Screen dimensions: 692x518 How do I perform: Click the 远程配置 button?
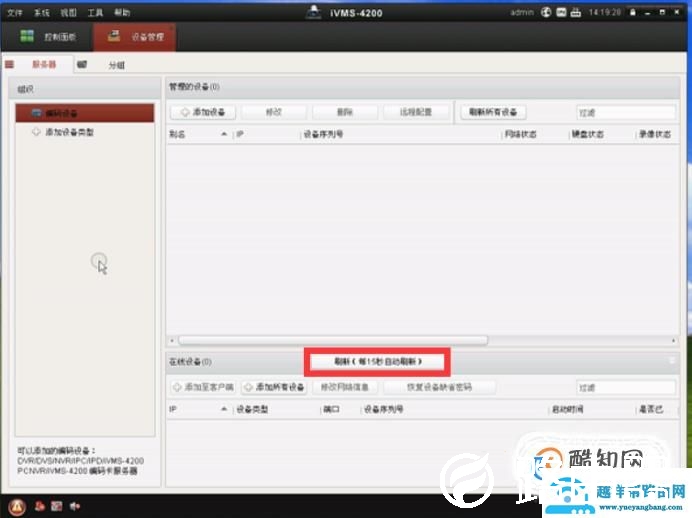point(416,112)
